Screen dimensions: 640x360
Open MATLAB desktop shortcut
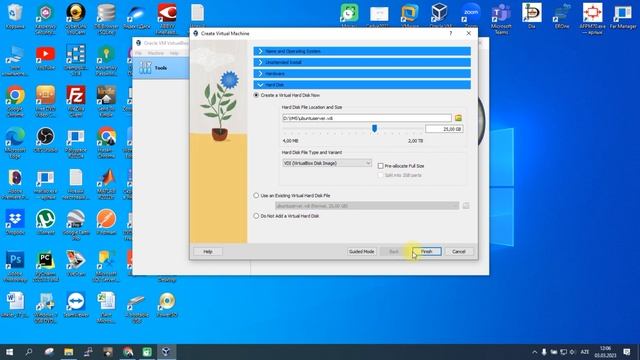[x=106, y=184]
